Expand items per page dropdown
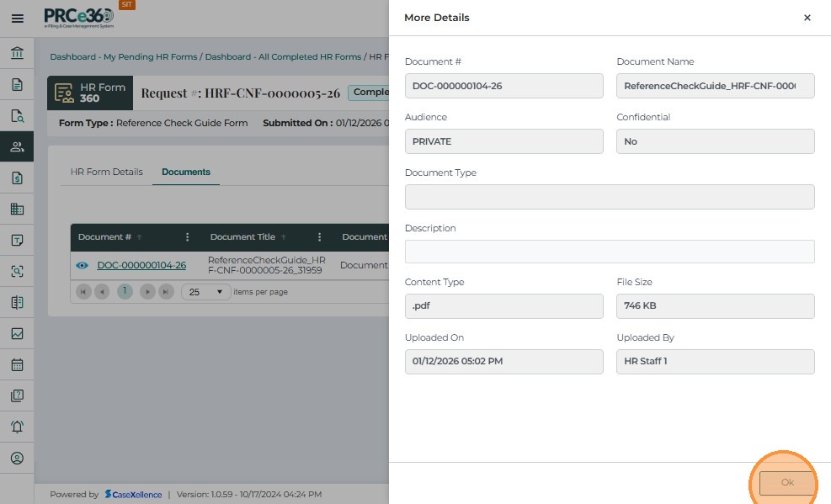Image resolution: width=831 pixels, height=504 pixels. click(205, 292)
